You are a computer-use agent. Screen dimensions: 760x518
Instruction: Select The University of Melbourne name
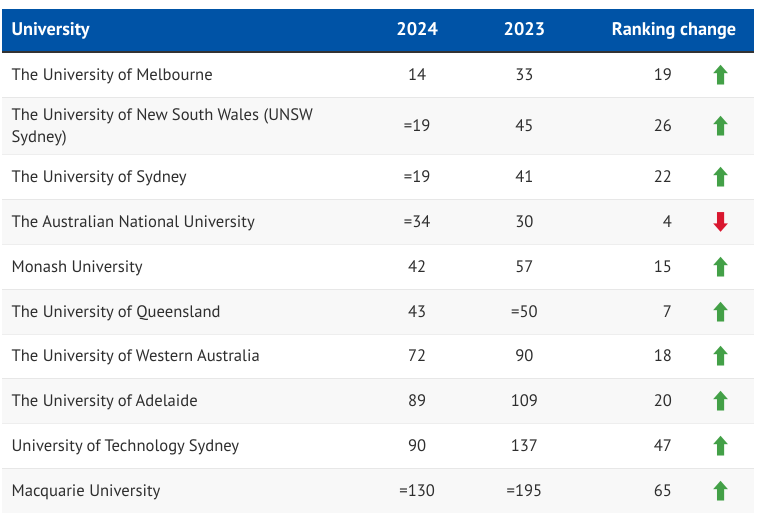[x=112, y=75]
